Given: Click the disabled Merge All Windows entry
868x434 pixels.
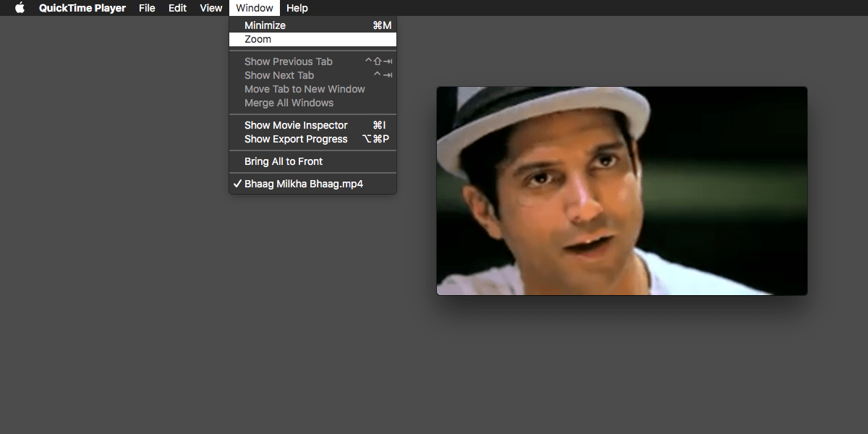Looking at the screenshot, I should tap(312, 103).
